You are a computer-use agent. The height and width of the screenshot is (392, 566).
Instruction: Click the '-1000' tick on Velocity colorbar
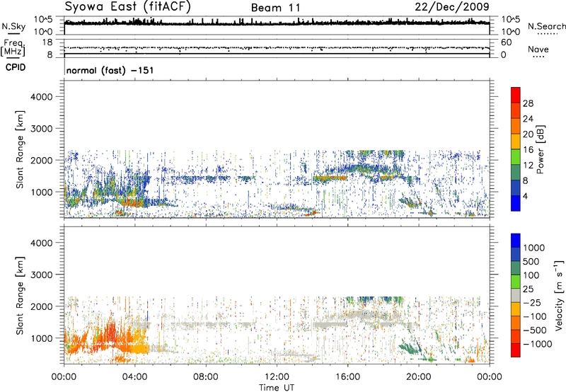coord(538,344)
